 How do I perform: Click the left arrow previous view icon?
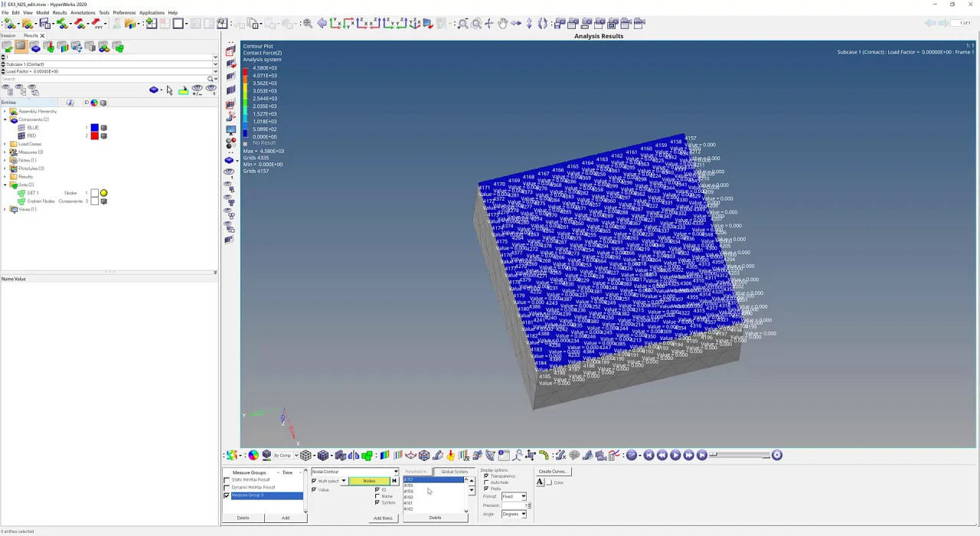coord(322,24)
